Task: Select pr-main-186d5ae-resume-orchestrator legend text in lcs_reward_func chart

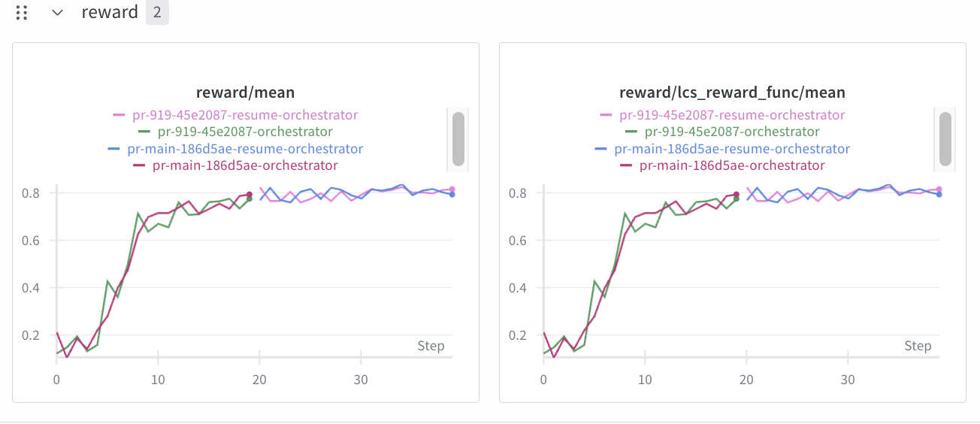Action: (x=732, y=149)
